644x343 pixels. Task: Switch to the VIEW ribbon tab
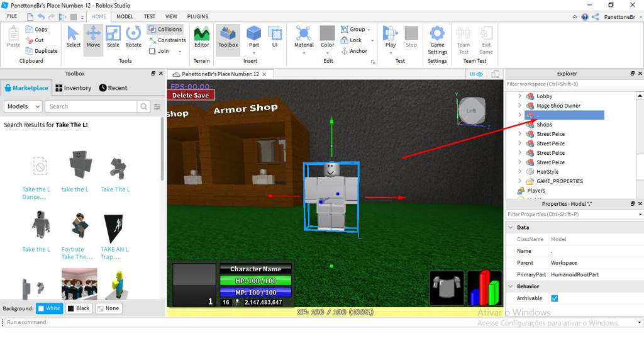[171, 16]
